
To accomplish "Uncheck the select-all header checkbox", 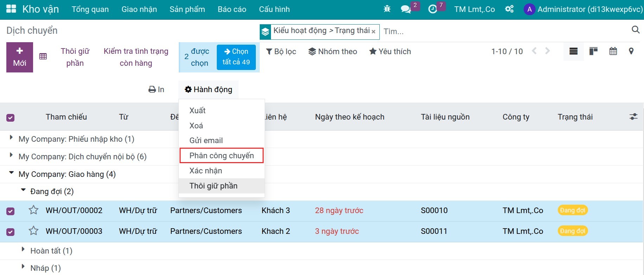I will pyautogui.click(x=11, y=117).
